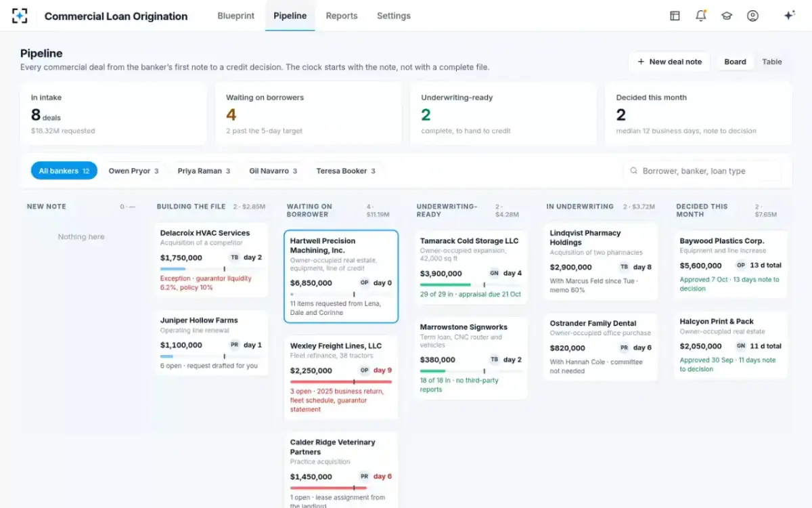Click the PR banker badge on Juniper Hollow Farms
Image resolution: width=812 pixels, height=508 pixels.
point(234,345)
